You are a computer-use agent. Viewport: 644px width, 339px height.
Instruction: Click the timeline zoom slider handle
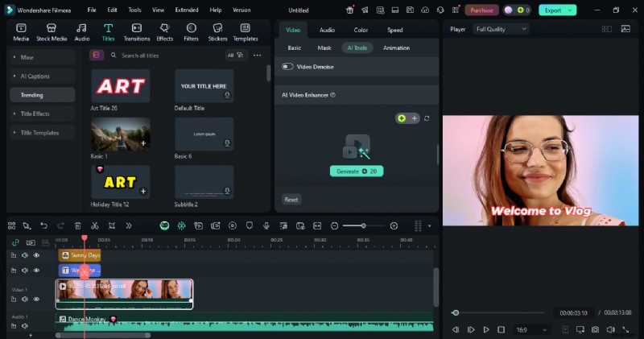(x=363, y=226)
